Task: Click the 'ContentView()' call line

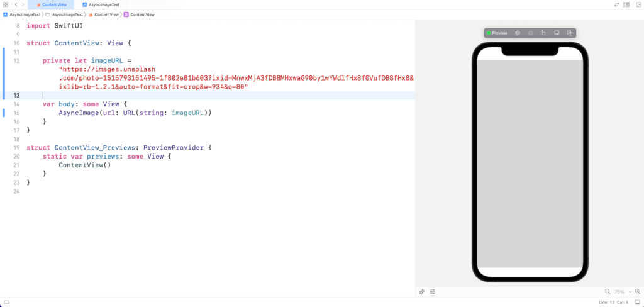Action: coord(85,165)
